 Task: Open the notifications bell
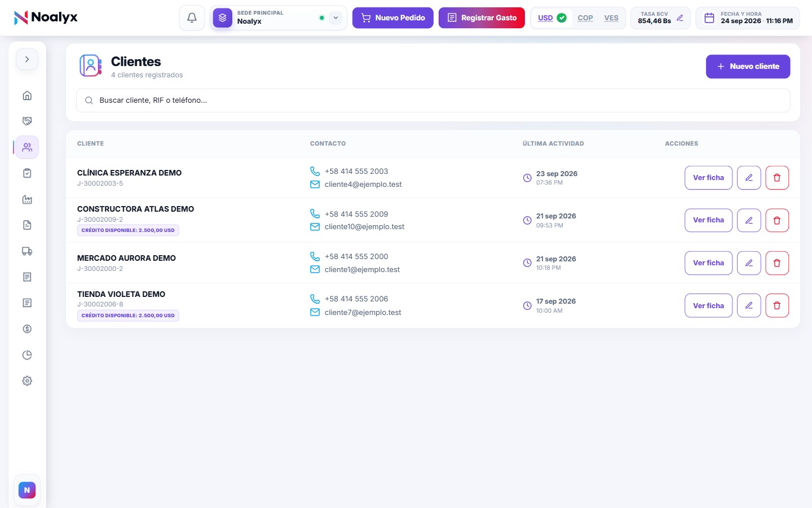click(192, 17)
